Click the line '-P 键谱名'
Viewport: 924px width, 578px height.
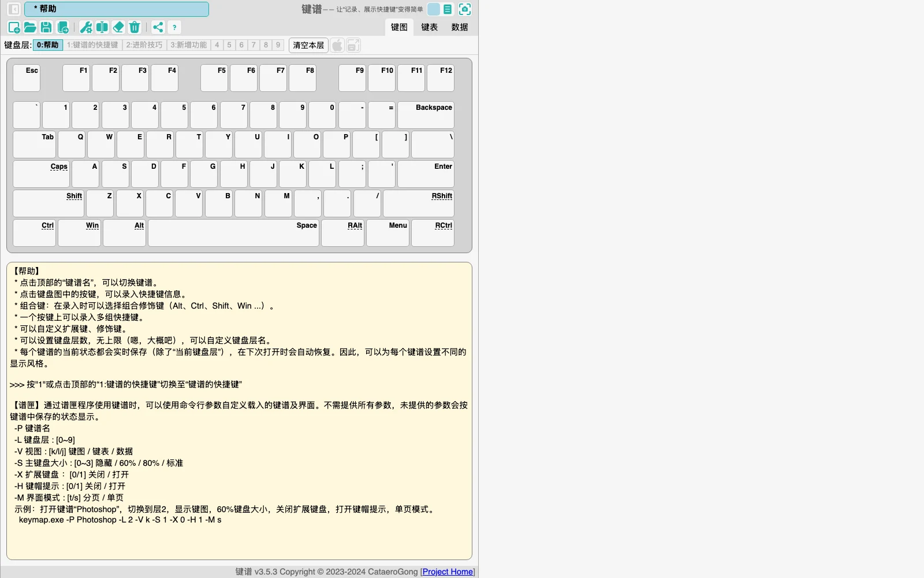(32, 428)
